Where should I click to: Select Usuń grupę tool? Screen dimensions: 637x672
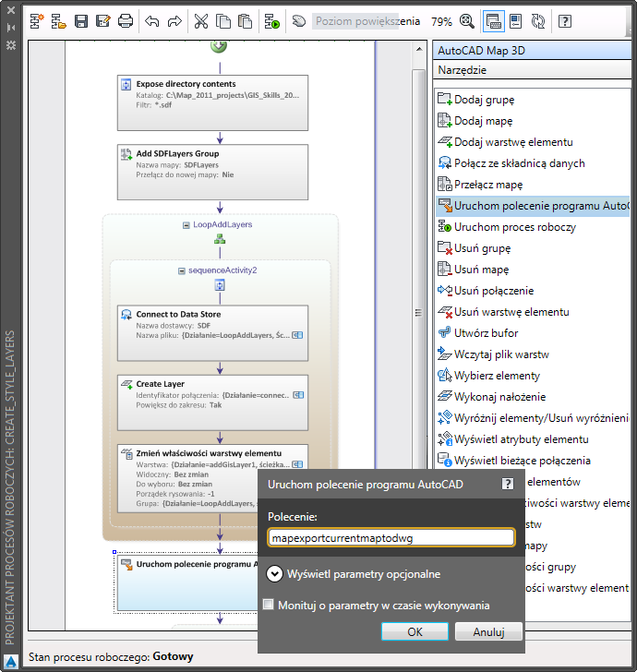click(x=534, y=248)
